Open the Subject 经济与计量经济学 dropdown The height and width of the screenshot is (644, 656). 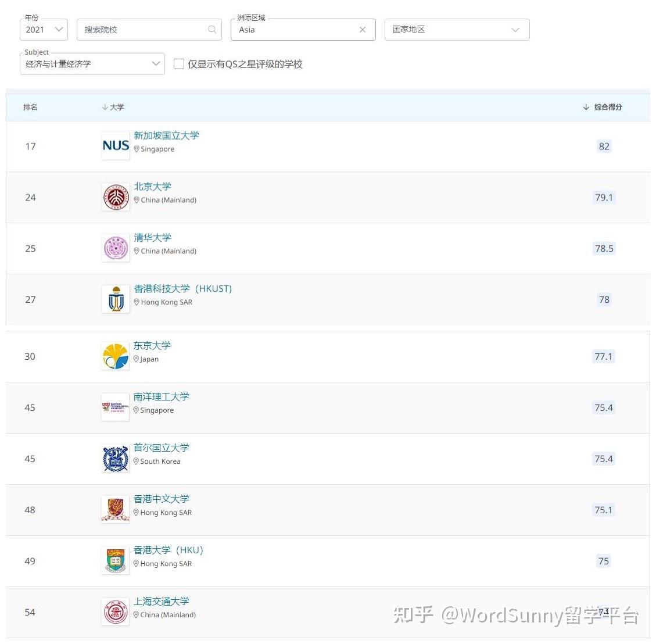(x=92, y=64)
